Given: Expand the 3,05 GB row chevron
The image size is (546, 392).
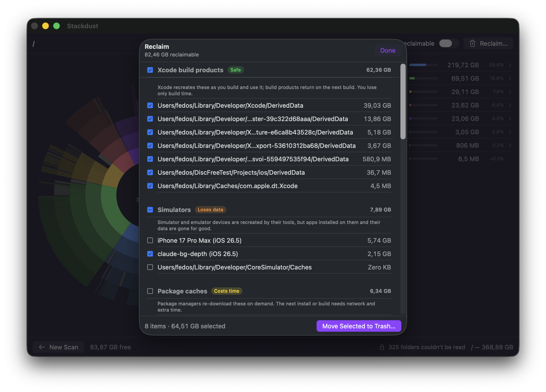Looking at the screenshot, I should [510, 132].
